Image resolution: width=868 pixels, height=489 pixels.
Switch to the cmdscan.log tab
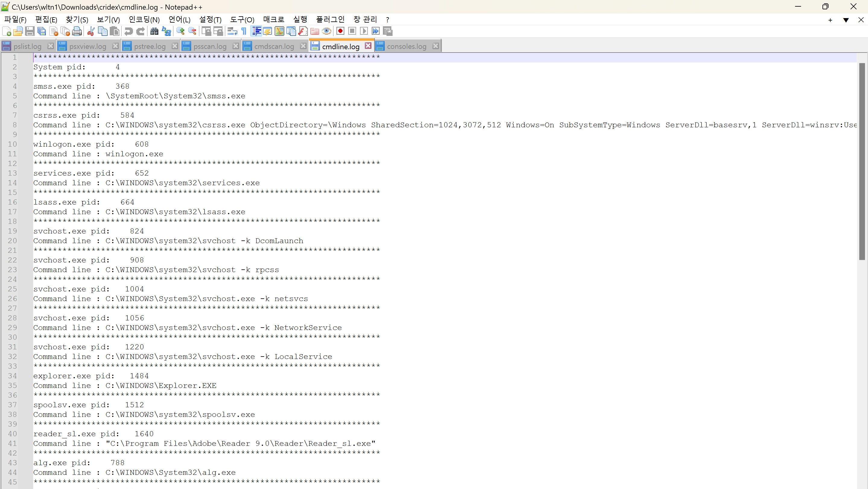(x=274, y=46)
